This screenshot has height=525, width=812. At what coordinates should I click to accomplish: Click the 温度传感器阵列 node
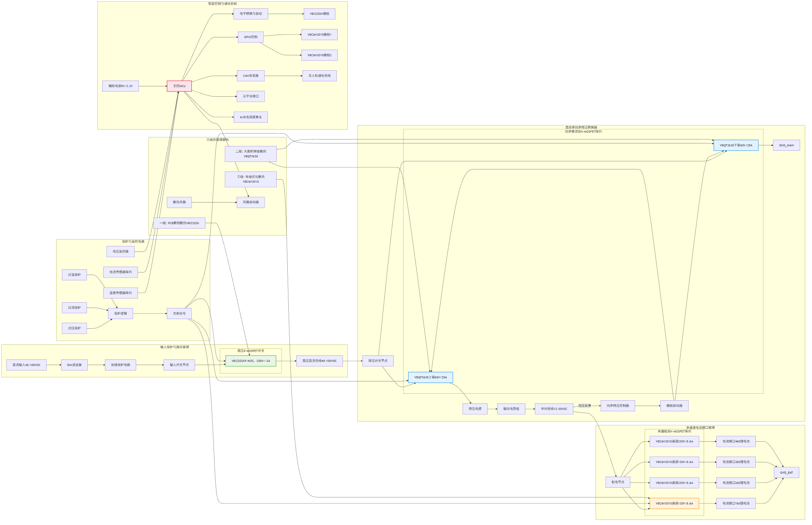120,293
